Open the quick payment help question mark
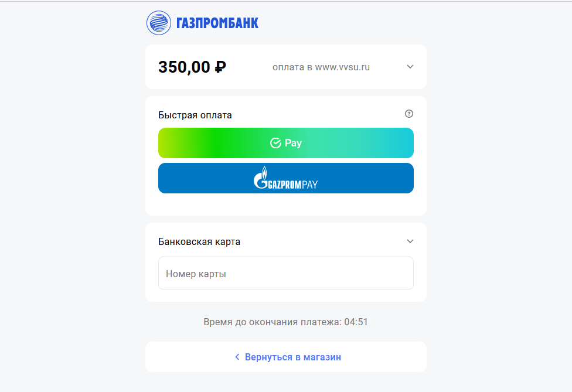The width and height of the screenshot is (572, 392). 409,114
